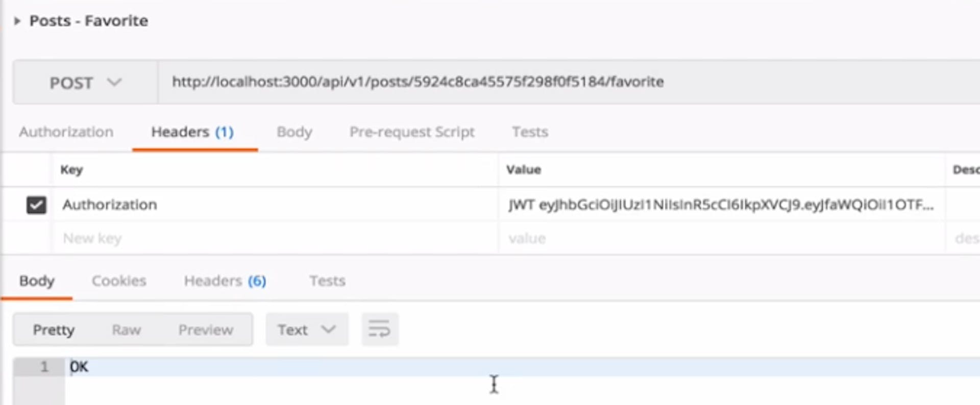Open the response Headers (6) tab

click(x=225, y=281)
